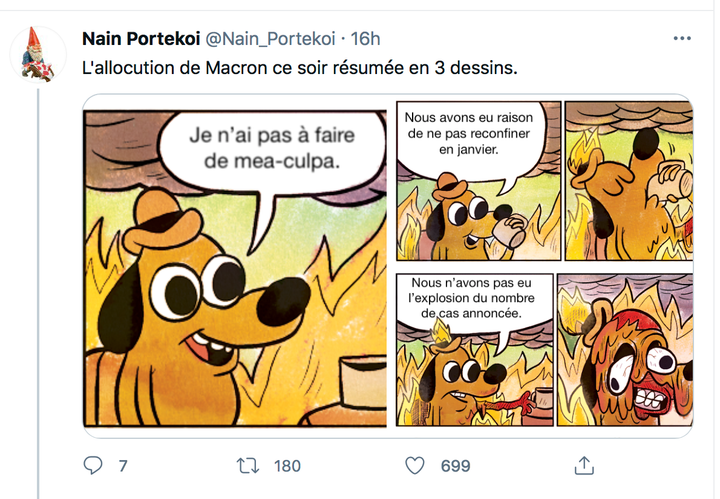
Task: Click the like count 699
Action: click(455, 466)
